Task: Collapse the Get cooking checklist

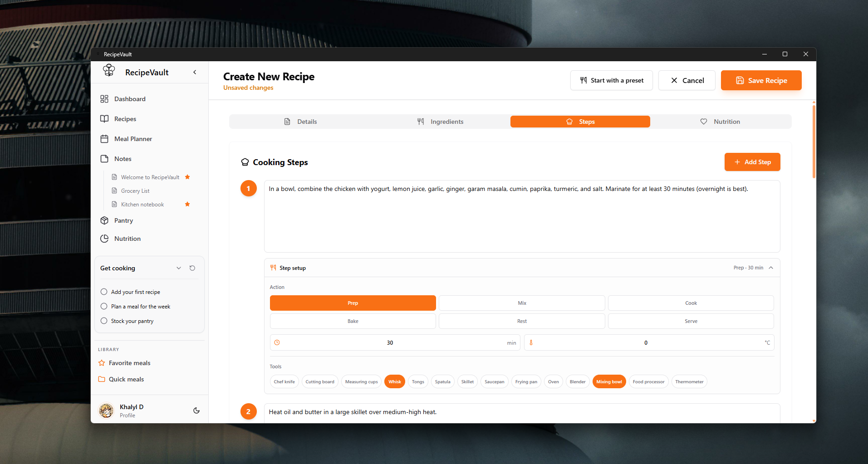Action: point(179,268)
